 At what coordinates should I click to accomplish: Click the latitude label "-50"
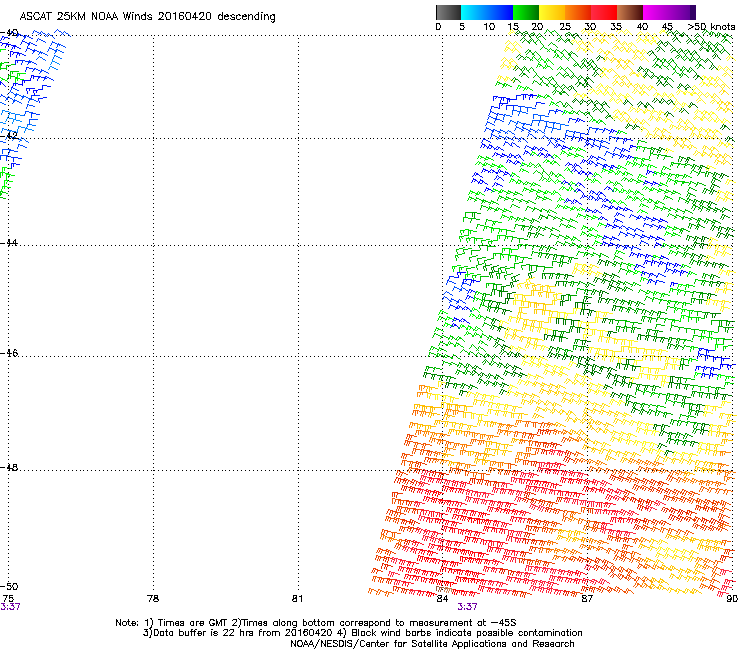coord(9,586)
